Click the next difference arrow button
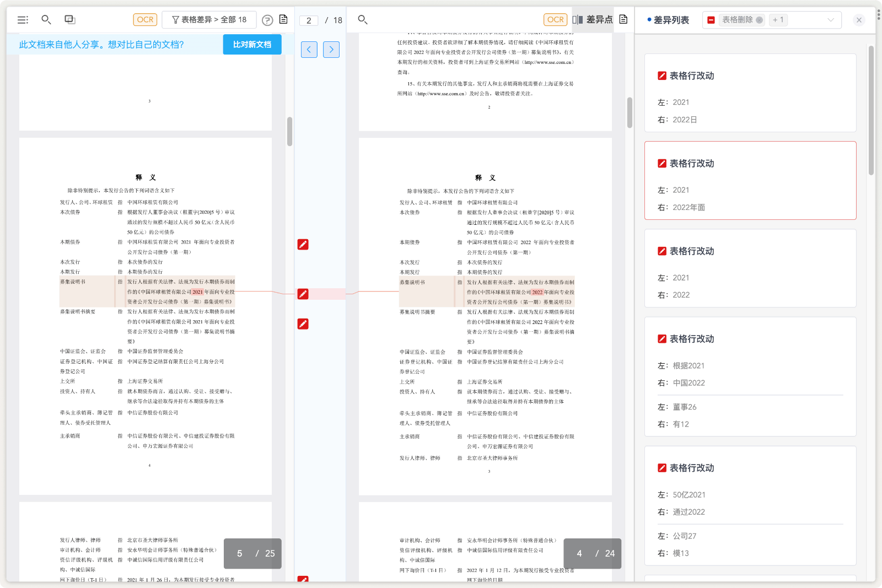The image size is (882, 588). point(331,50)
